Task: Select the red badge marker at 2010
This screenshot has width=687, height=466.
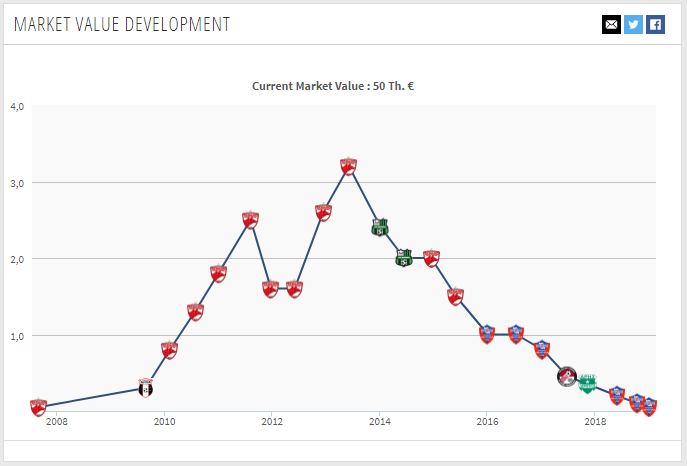Action: pyautogui.click(x=169, y=350)
